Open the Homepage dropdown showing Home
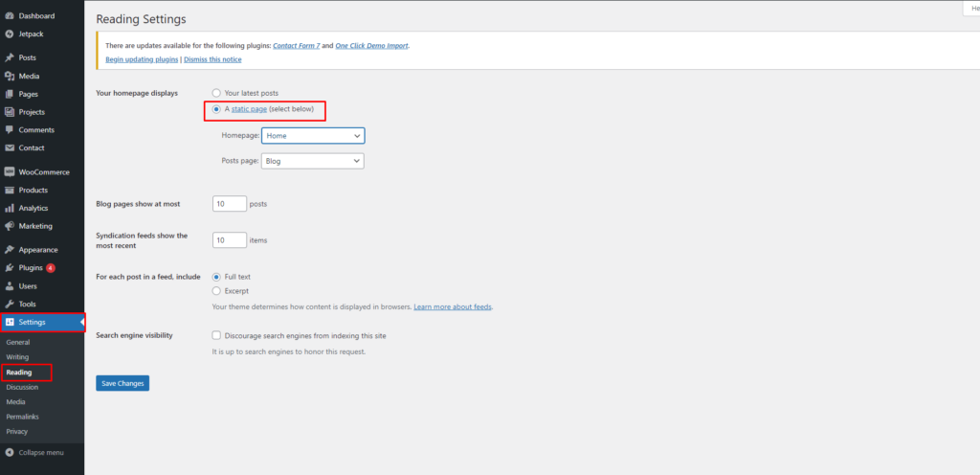 pos(313,136)
